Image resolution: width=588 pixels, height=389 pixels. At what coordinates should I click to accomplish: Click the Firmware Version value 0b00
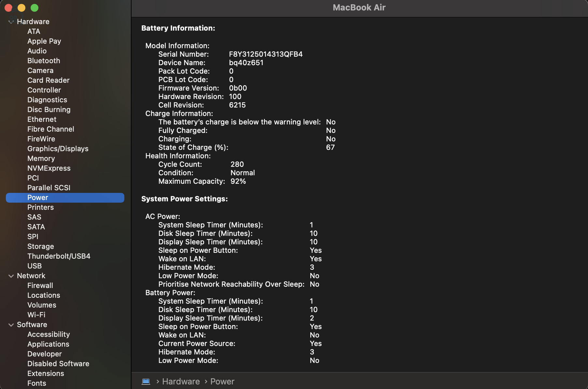[x=238, y=88]
